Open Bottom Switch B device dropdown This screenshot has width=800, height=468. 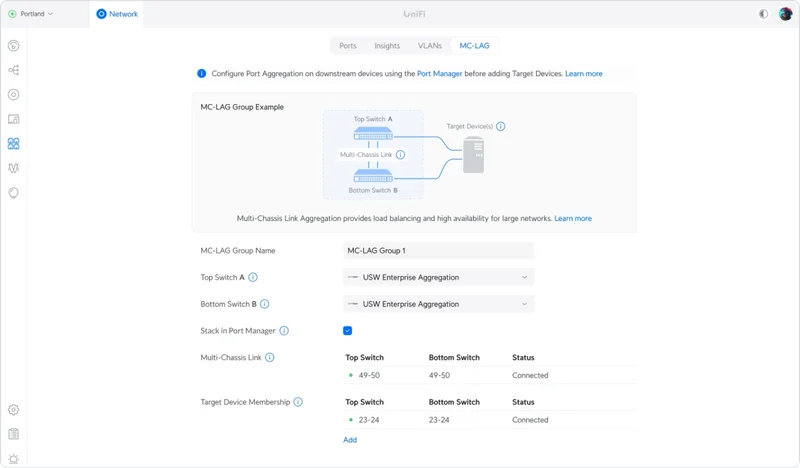click(438, 304)
